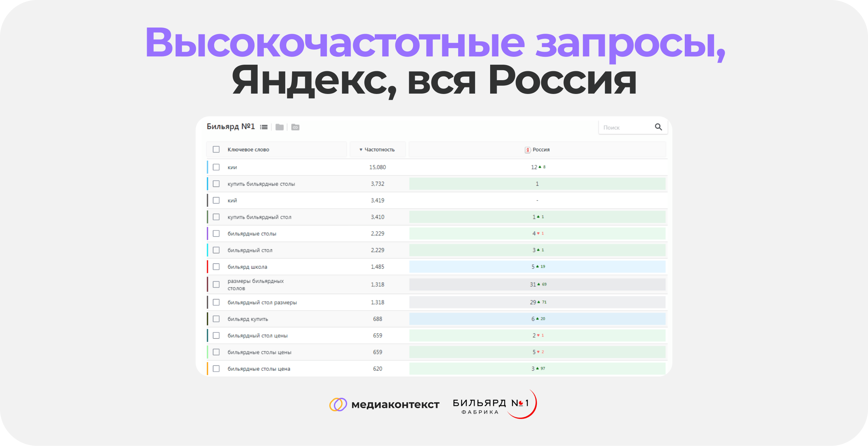Click position cell for бильярдные столы цена
The height and width of the screenshot is (446, 868).
point(537,369)
